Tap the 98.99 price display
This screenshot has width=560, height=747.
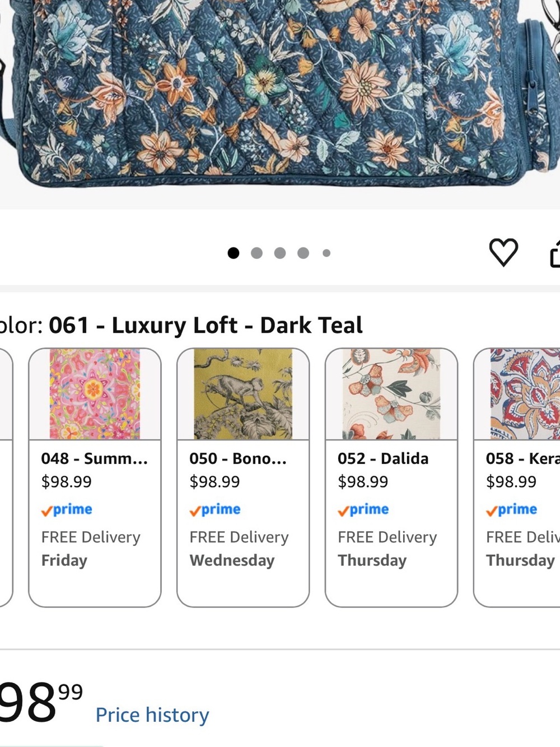click(x=40, y=703)
